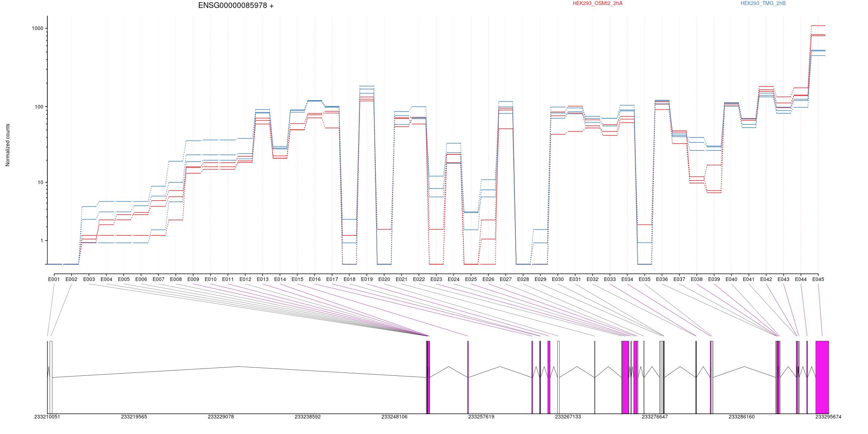Click exon label E027

[506, 279]
